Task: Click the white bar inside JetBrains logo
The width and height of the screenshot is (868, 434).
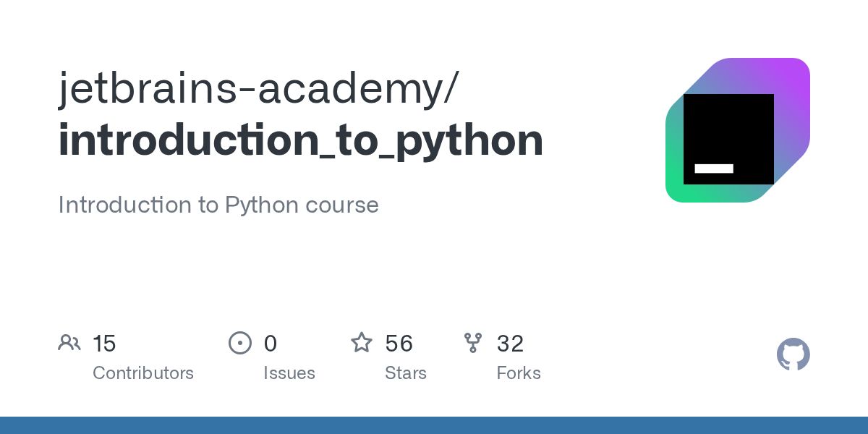Action: (714, 169)
